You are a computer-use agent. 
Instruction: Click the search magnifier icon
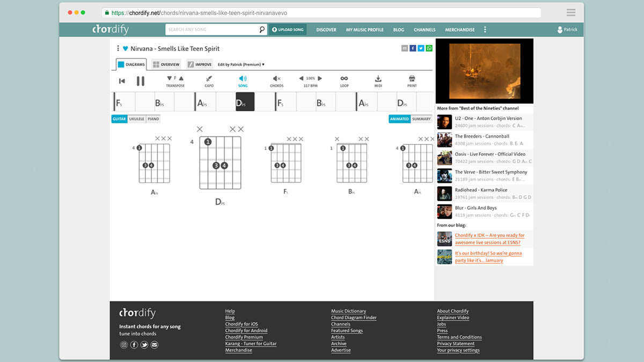coord(262,29)
